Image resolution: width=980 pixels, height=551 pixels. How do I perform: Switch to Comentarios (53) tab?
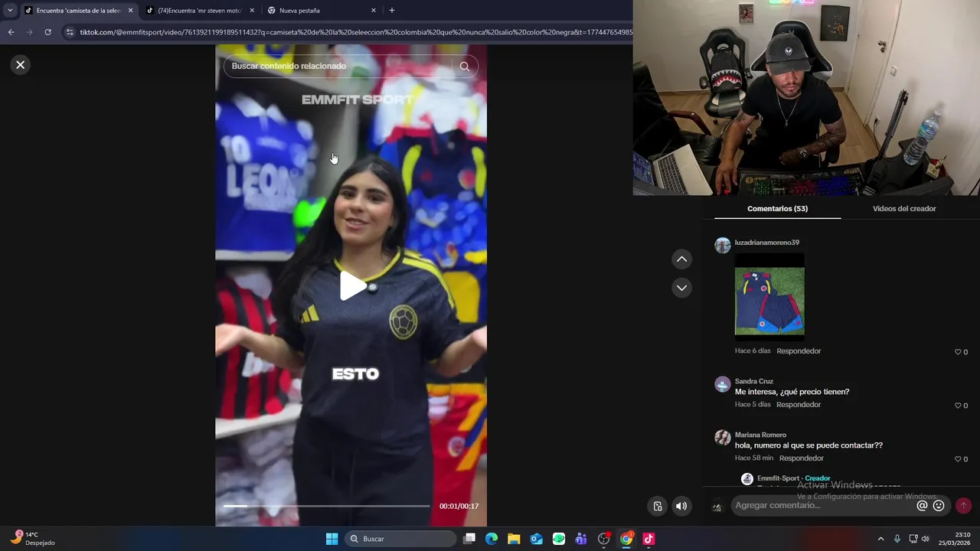pyautogui.click(x=777, y=208)
